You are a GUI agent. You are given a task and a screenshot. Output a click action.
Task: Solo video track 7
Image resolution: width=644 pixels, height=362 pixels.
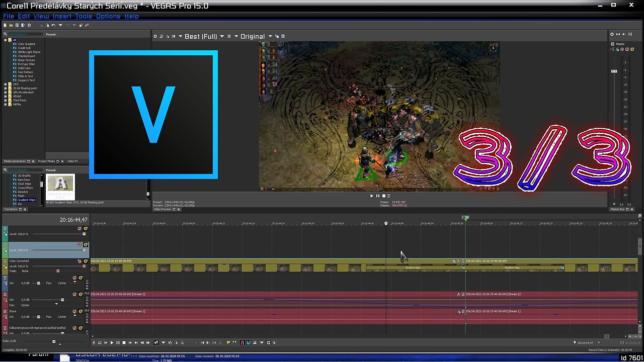coord(86,228)
